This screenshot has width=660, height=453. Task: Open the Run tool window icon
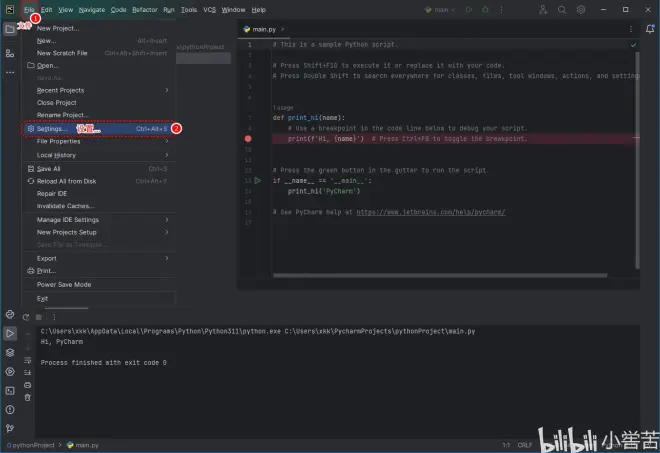(x=10, y=333)
